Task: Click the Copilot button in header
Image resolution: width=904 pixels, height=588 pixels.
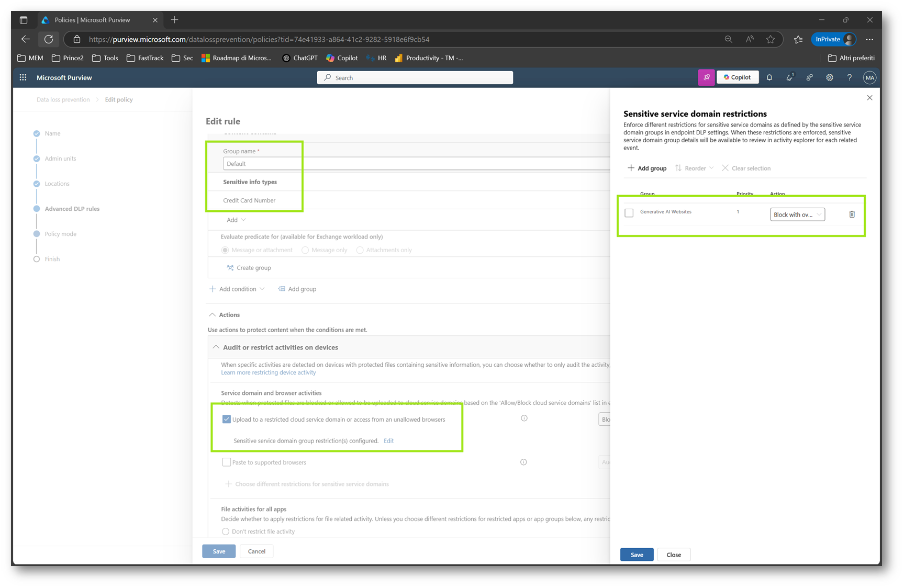Action: pos(737,77)
